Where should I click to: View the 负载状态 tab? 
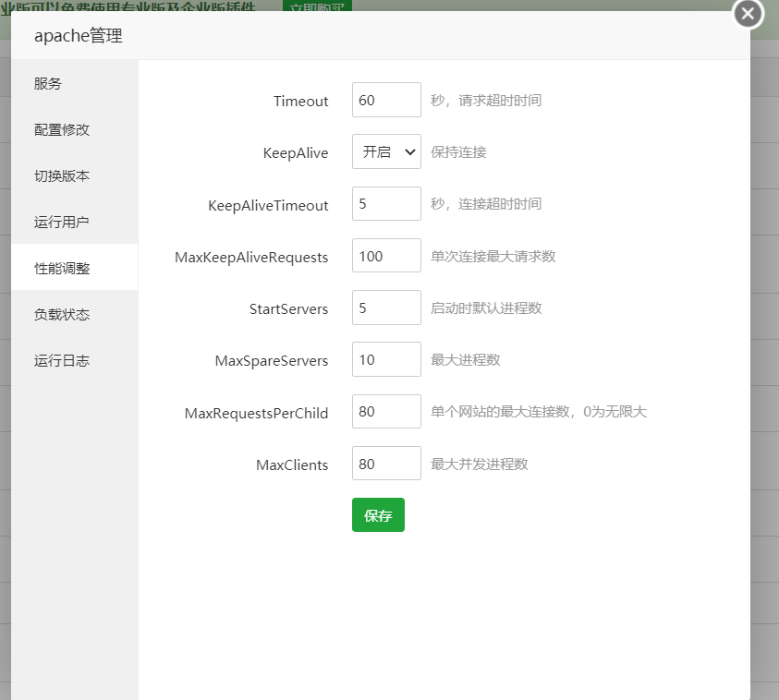pos(75,314)
